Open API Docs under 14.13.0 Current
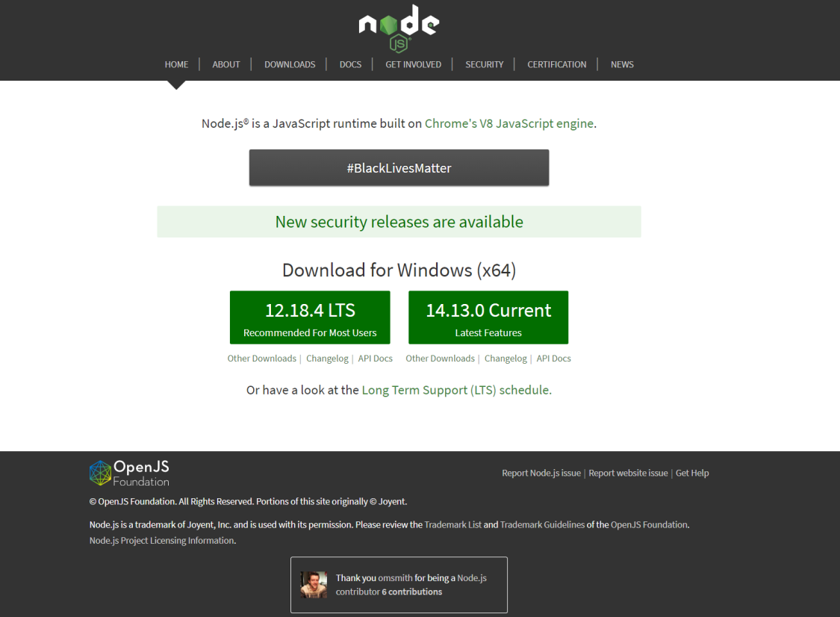The width and height of the screenshot is (840, 617). (x=553, y=359)
